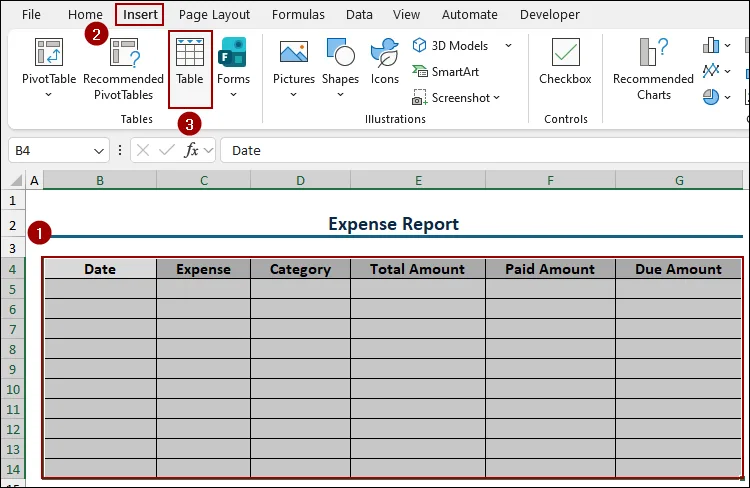The image size is (750, 488).
Task: Insert 3D Models
Action: [450, 45]
